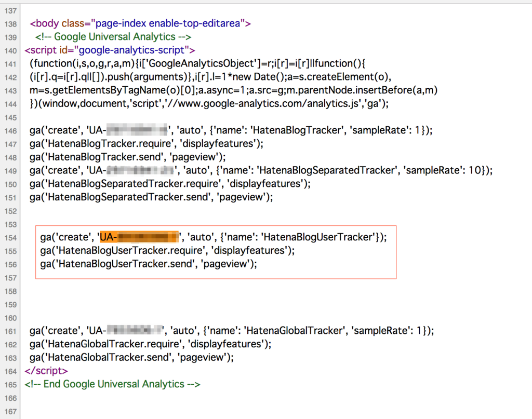Click 'HatenaBlogSeparatedTracker.require' line
Viewport: 532px width, 419px height.
pos(170,184)
